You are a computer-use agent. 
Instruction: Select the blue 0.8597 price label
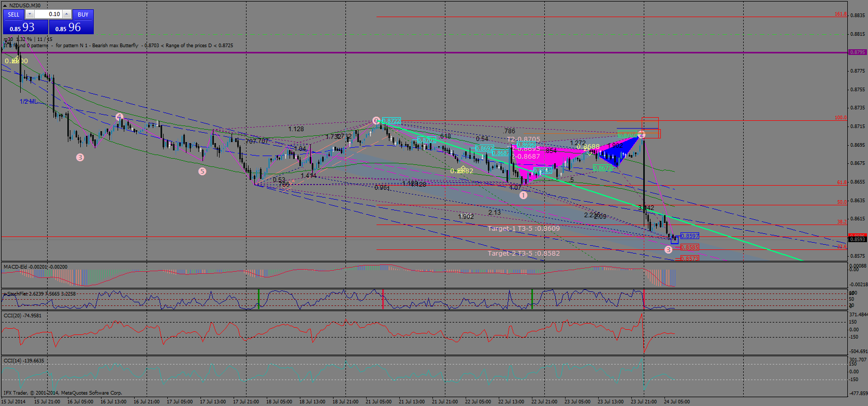click(x=689, y=236)
